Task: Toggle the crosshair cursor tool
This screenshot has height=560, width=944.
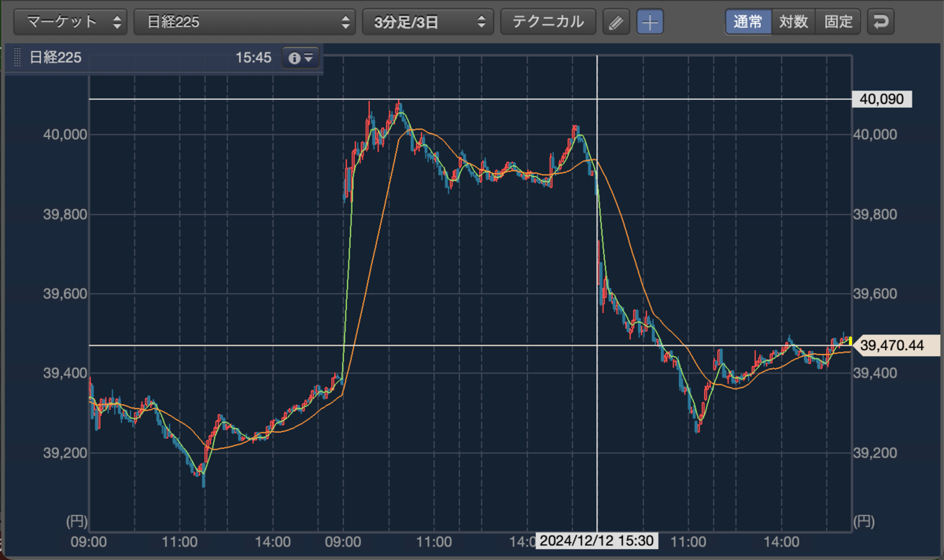Action: click(650, 22)
